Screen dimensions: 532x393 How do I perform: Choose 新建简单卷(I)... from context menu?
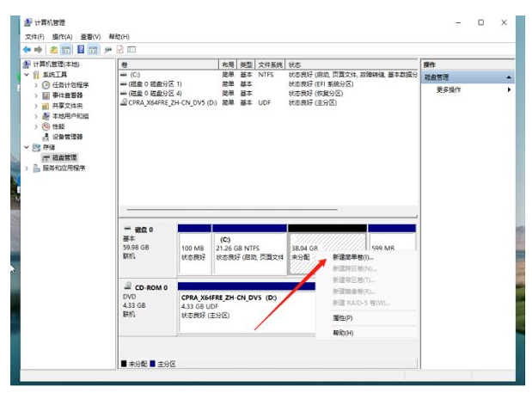click(353, 257)
